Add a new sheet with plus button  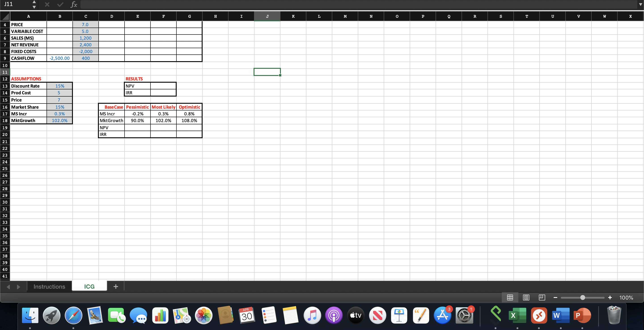pos(116,287)
